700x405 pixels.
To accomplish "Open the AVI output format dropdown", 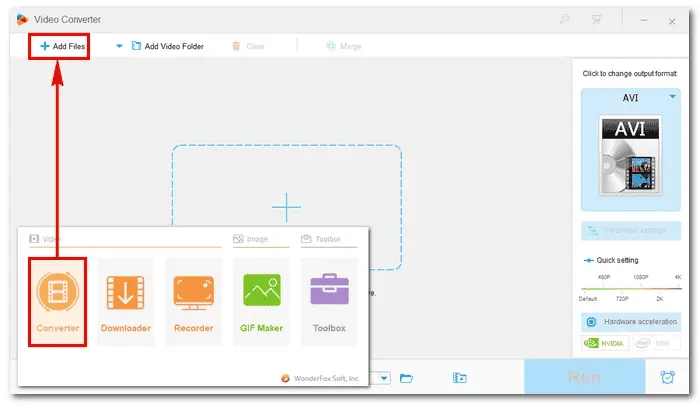I will (x=672, y=96).
